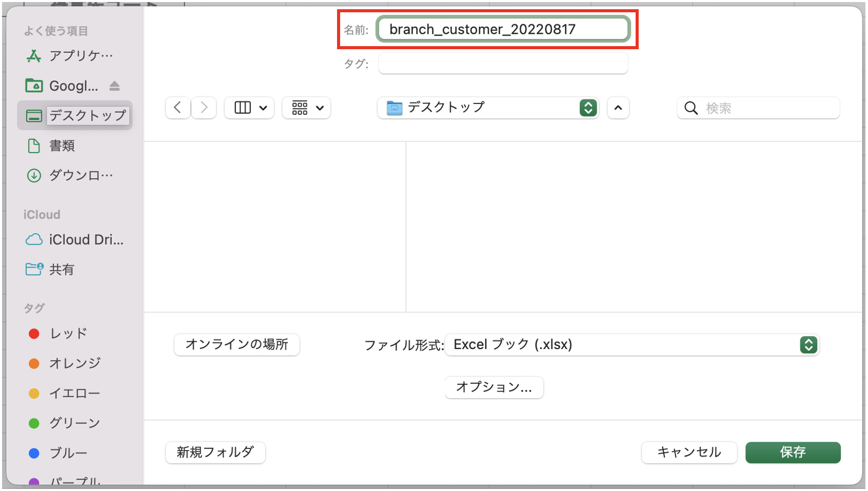
Task: Click the green 保存 button
Action: pyautogui.click(x=793, y=452)
